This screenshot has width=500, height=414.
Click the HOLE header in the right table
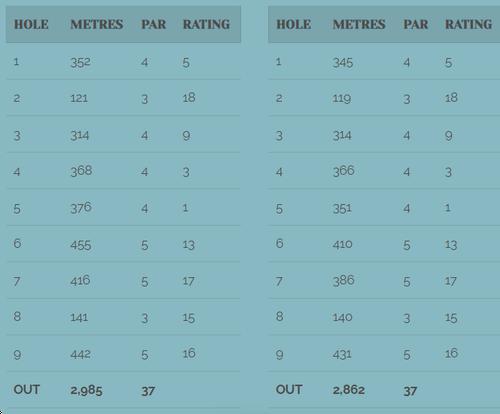pos(293,24)
